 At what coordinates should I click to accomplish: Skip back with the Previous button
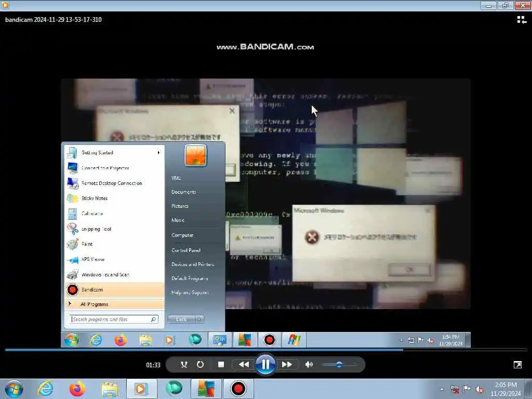(x=244, y=364)
